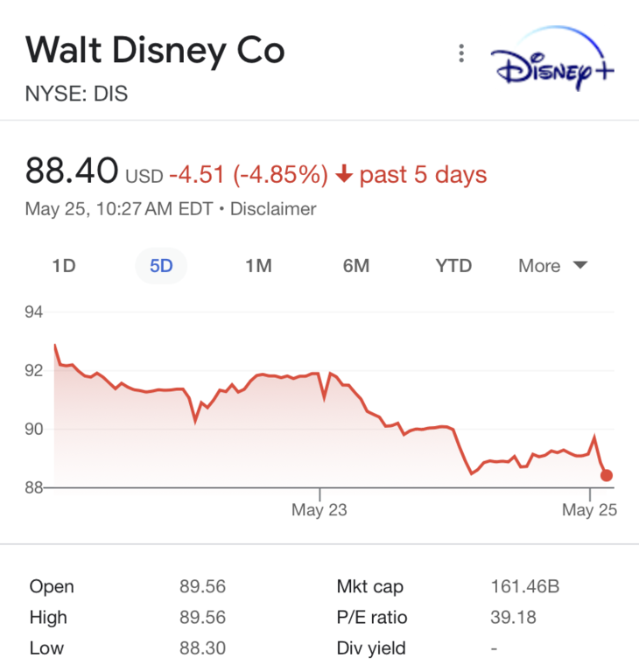Expand the More time ranges dropdown
639x672 pixels.
click(552, 266)
